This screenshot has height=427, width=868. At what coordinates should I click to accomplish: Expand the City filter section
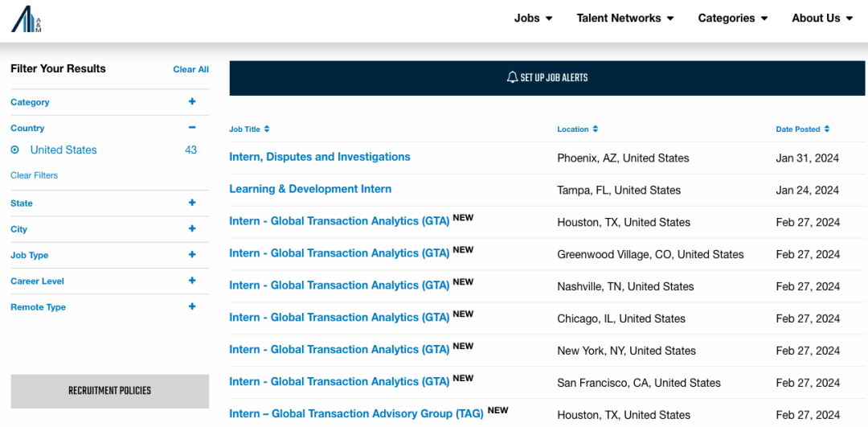192,229
